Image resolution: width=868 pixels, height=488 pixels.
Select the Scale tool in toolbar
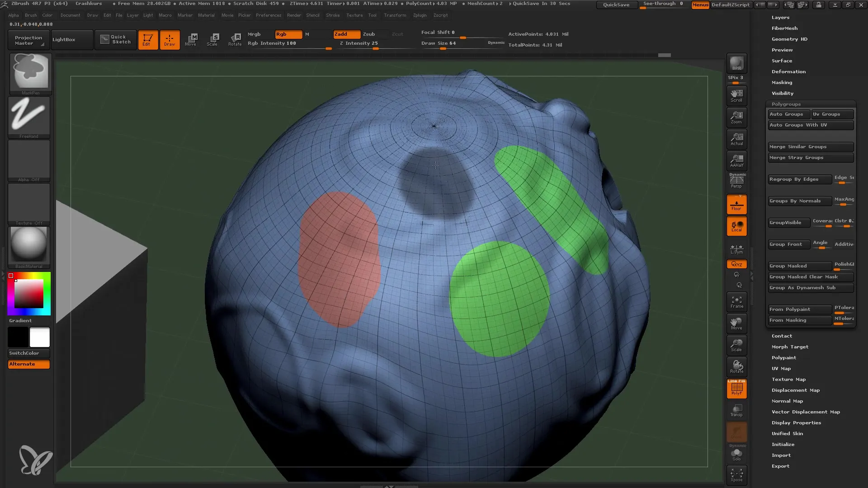coord(213,39)
